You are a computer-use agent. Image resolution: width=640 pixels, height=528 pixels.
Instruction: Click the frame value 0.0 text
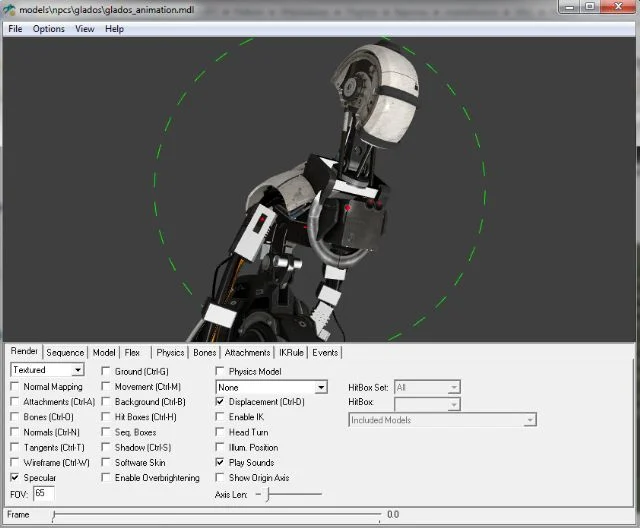pyautogui.click(x=393, y=515)
